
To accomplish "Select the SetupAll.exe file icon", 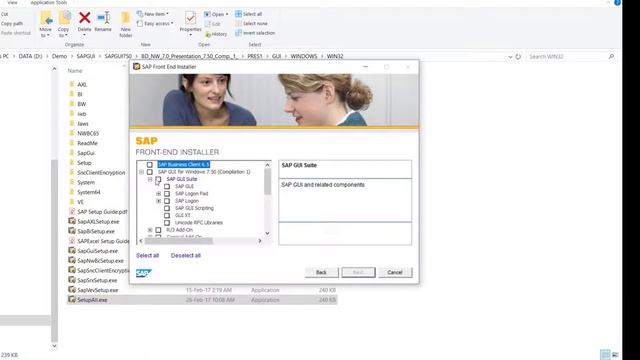I will (72, 300).
